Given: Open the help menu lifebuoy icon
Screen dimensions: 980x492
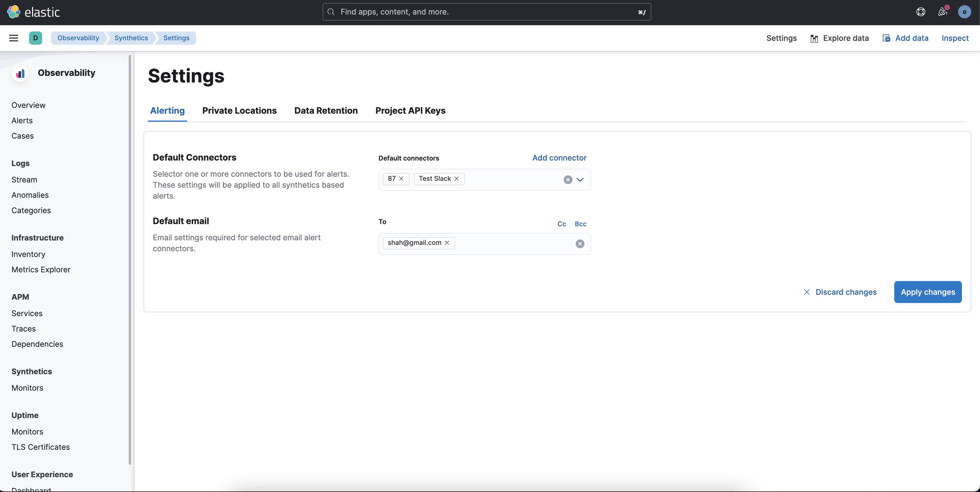Looking at the screenshot, I should point(921,12).
